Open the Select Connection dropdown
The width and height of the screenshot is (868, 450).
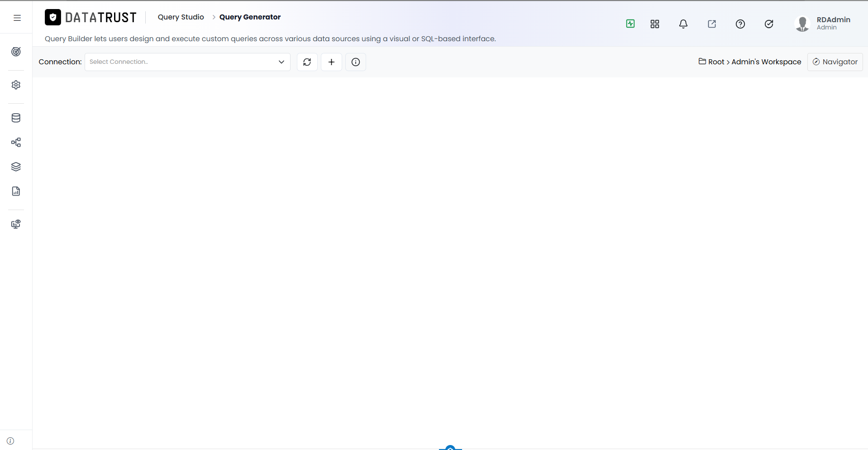[187, 62]
